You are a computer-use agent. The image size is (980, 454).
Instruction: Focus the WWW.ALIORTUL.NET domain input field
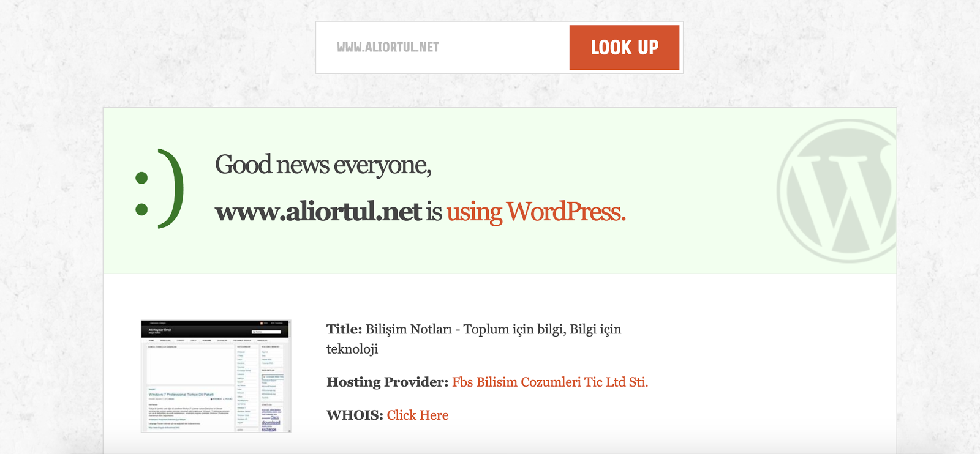(x=444, y=48)
